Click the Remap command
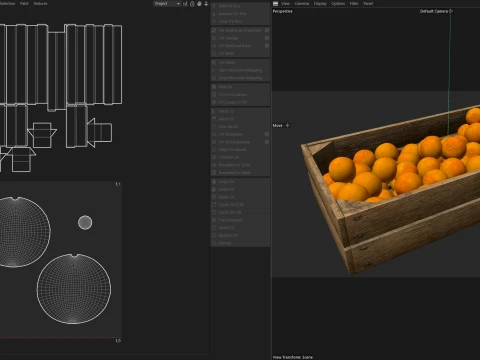This screenshot has height=360, width=480. (x=240, y=243)
